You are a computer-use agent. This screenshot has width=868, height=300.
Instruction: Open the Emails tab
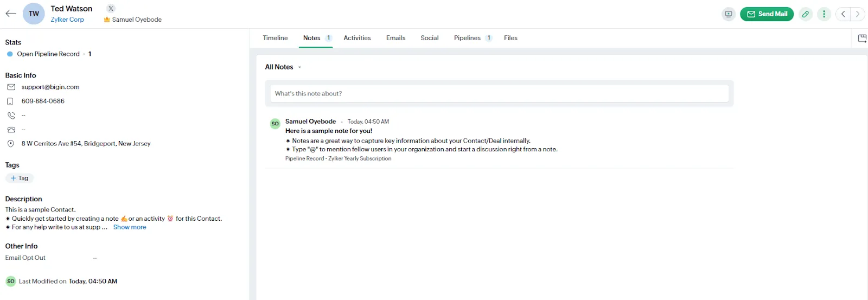[395, 38]
